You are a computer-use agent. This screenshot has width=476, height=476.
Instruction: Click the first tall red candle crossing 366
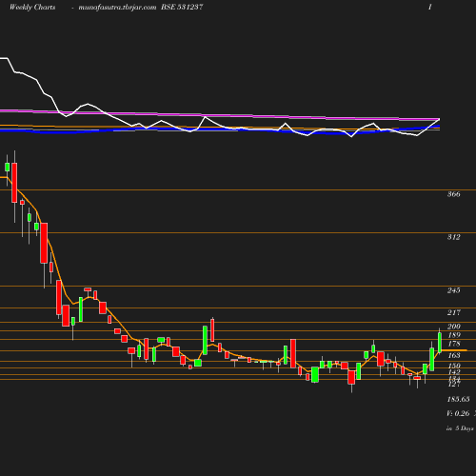[x=14, y=183]
